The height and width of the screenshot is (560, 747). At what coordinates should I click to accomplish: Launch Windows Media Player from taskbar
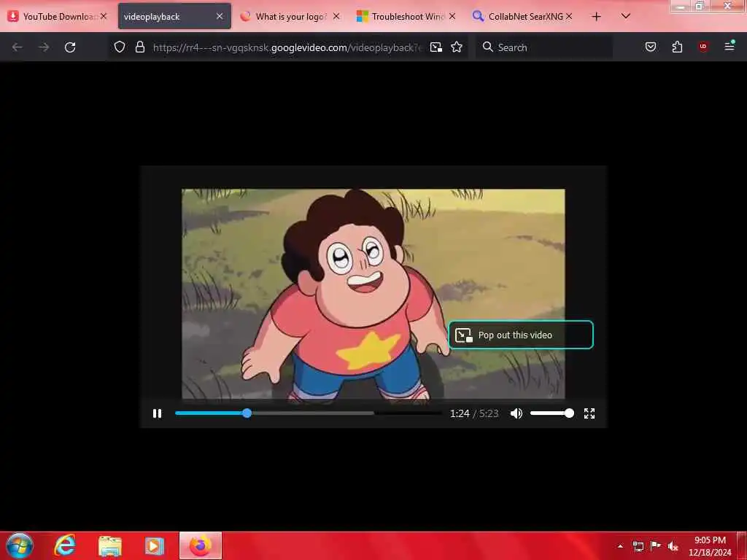click(154, 546)
